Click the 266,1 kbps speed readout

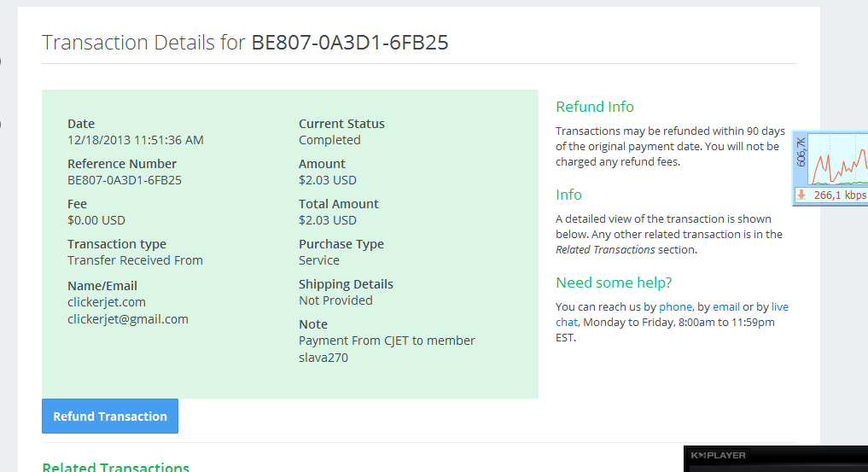pos(840,195)
